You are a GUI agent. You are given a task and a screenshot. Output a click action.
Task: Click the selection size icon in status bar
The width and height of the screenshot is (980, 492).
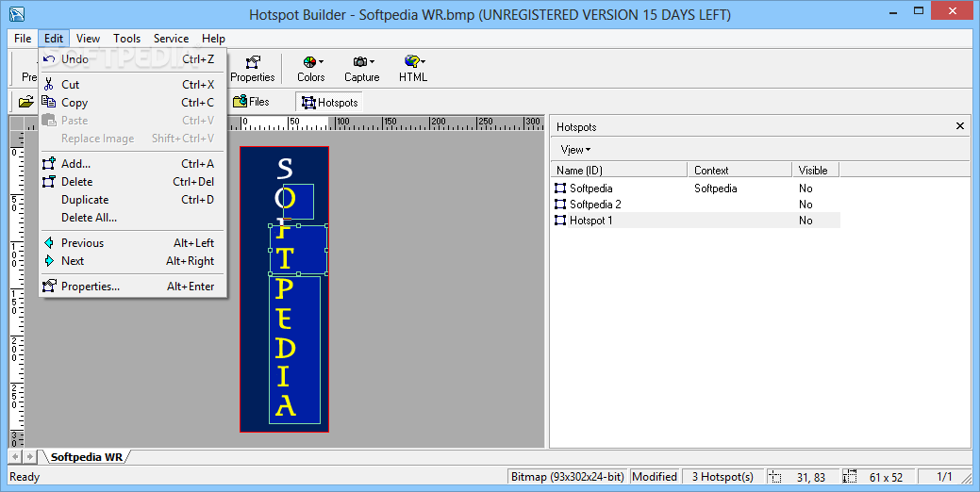click(x=850, y=477)
